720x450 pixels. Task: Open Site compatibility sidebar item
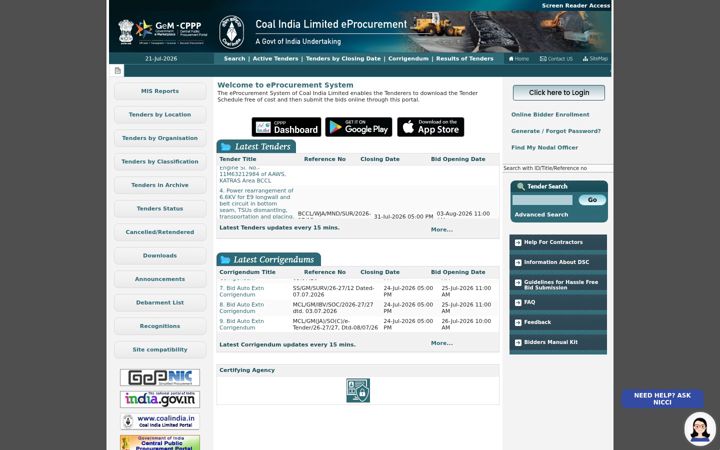(160, 350)
